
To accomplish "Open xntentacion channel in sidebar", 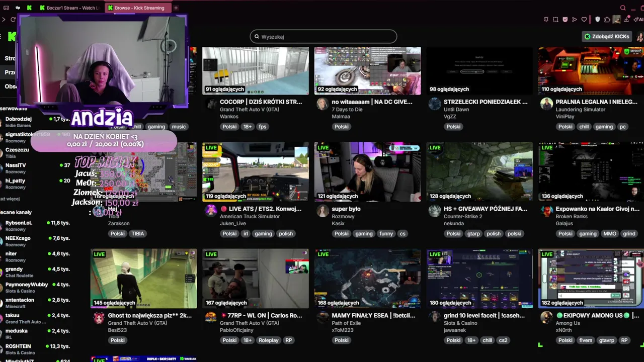I will point(35,303).
